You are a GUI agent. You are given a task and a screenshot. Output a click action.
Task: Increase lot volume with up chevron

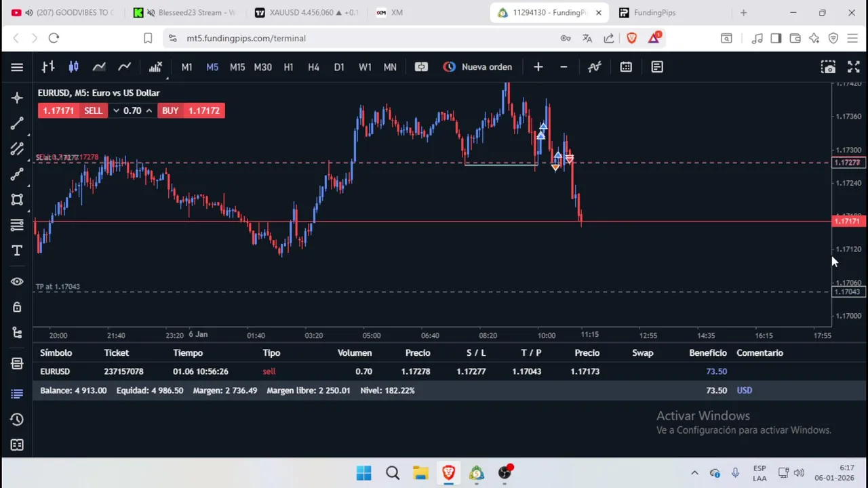point(149,110)
